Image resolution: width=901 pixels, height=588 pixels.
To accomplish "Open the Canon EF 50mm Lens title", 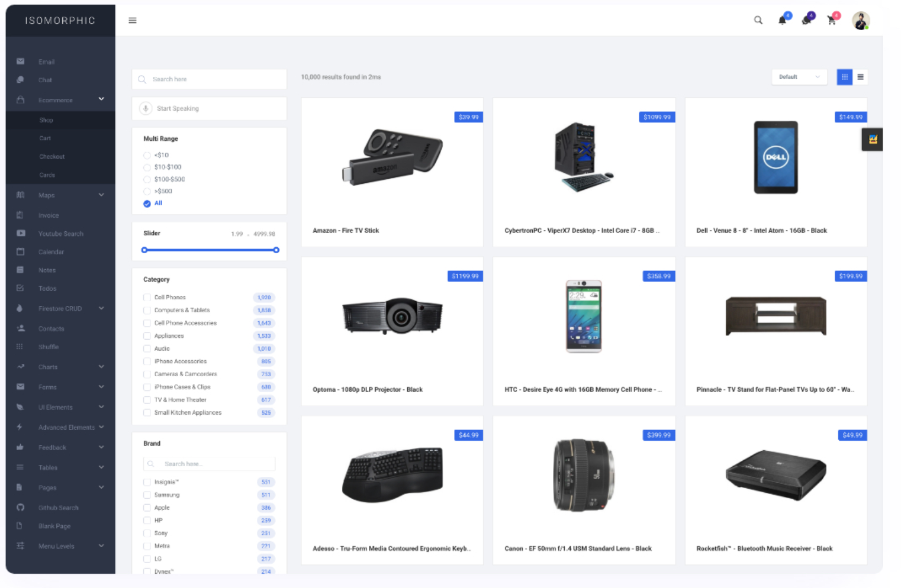I will coord(578,549).
